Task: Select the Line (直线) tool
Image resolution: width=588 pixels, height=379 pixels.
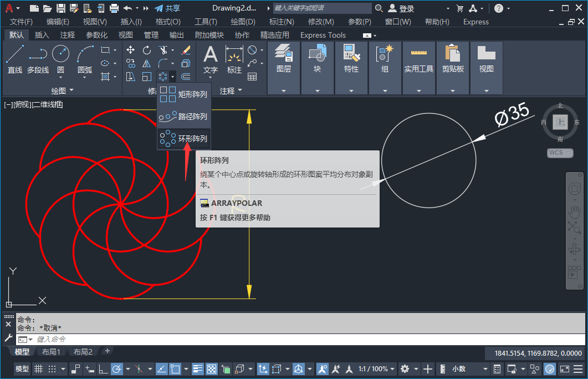Action: 15,59
